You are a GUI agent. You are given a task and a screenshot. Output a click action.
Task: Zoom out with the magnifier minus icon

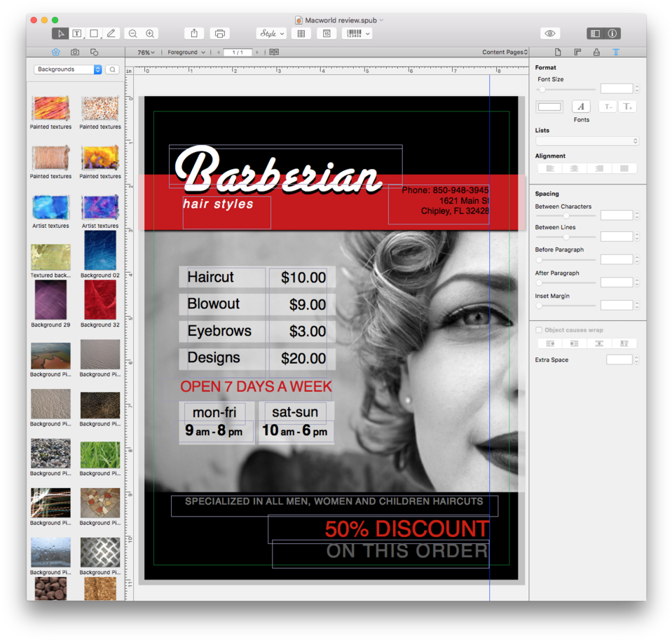tap(132, 34)
